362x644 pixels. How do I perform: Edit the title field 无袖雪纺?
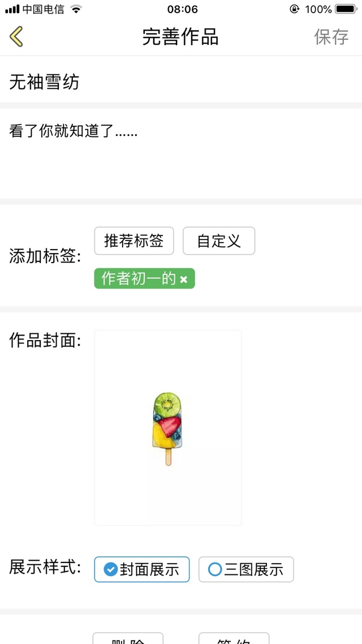pyautogui.click(x=181, y=82)
